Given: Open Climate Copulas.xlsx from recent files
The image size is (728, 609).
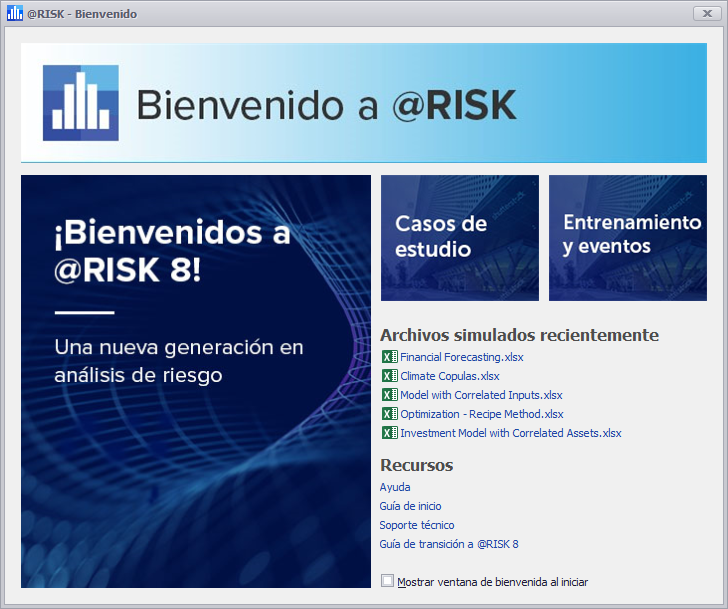Looking at the screenshot, I should click(x=449, y=376).
